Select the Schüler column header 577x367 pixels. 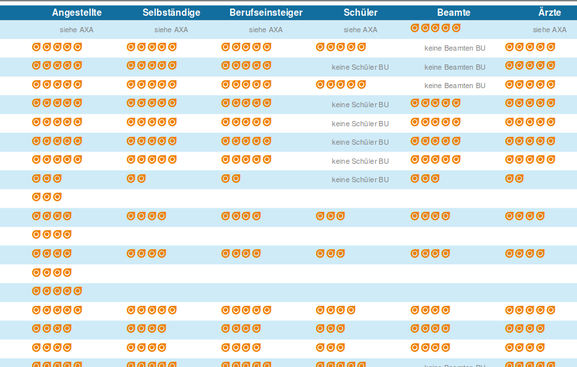pos(360,13)
